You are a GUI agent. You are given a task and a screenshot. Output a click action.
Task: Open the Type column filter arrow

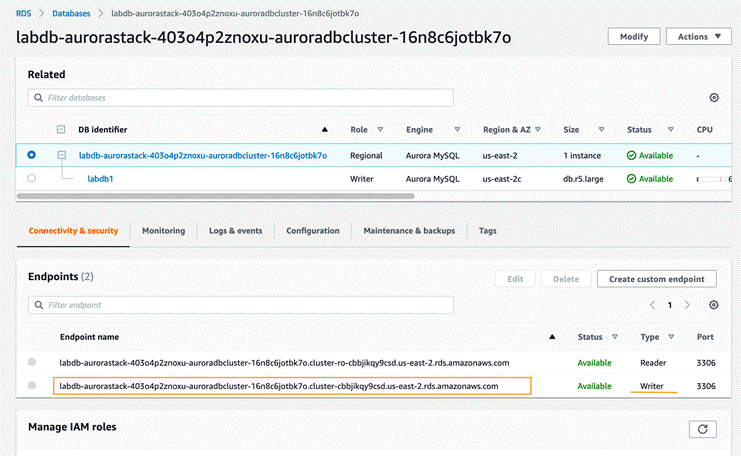(671, 337)
